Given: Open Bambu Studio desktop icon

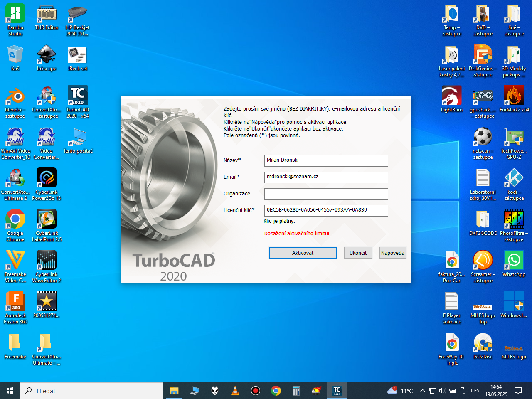Looking at the screenshot, I should point(15,20).
